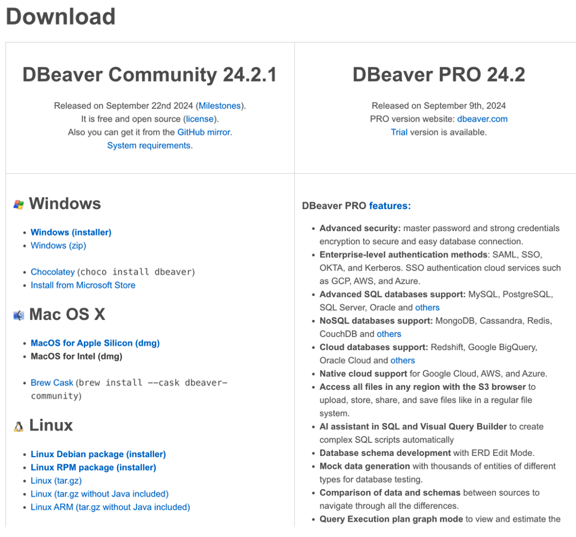The height and width of the screenshot is (537, 576).
Task: Click the Mac OS X section heading
Action: pos(67,314)
